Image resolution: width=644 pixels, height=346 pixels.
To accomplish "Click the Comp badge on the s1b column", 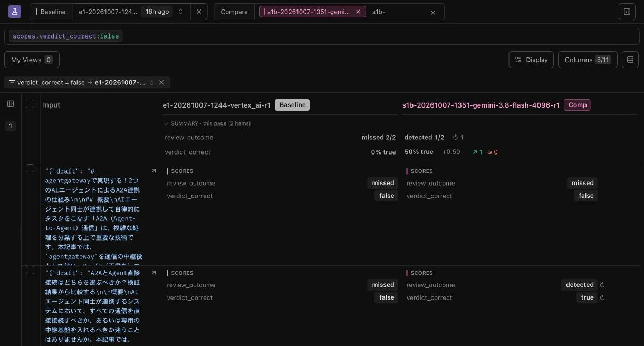I will tap(578, 105).
